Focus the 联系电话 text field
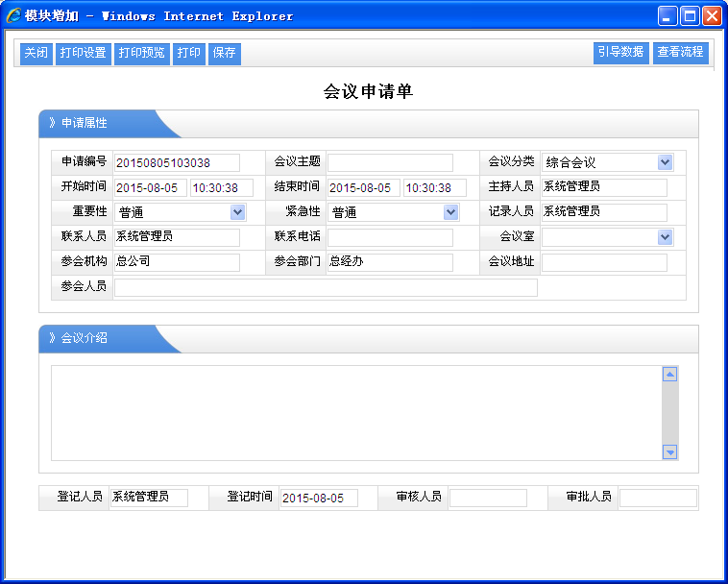 pyautogui.click(x=390, y=237)
